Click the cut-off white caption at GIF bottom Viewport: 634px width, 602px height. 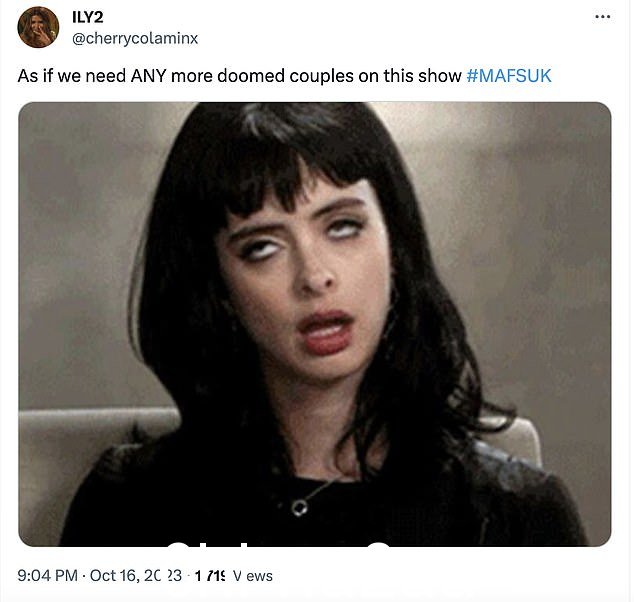279,544
